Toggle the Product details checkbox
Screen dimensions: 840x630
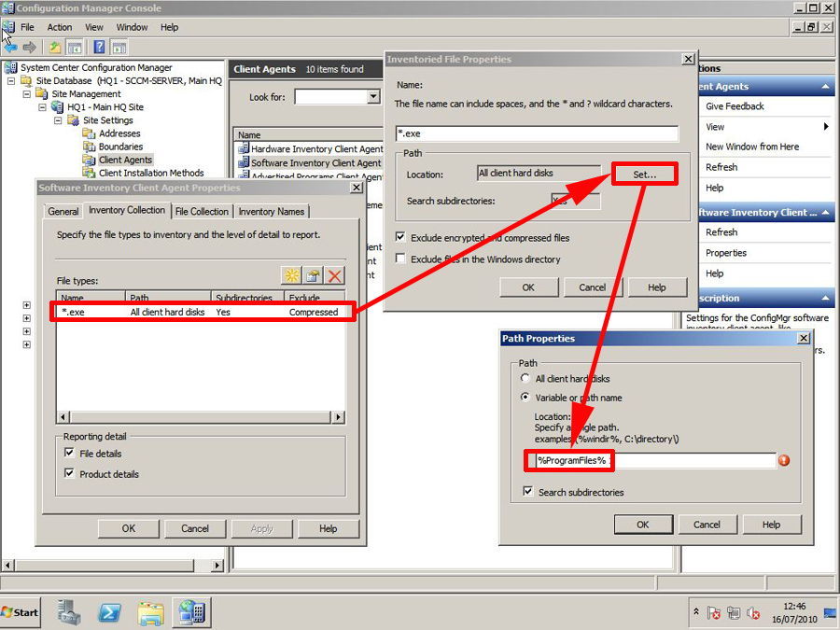coord(69,473)
